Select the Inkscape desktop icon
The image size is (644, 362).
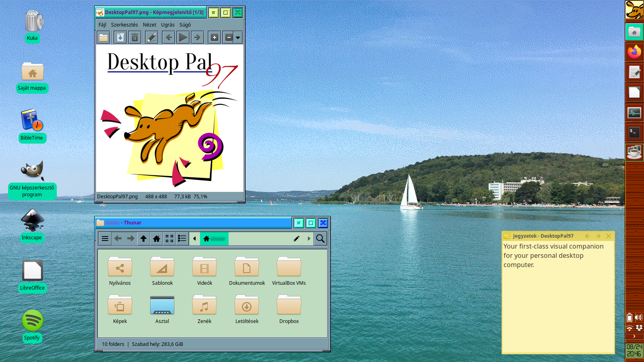[32, 225]
